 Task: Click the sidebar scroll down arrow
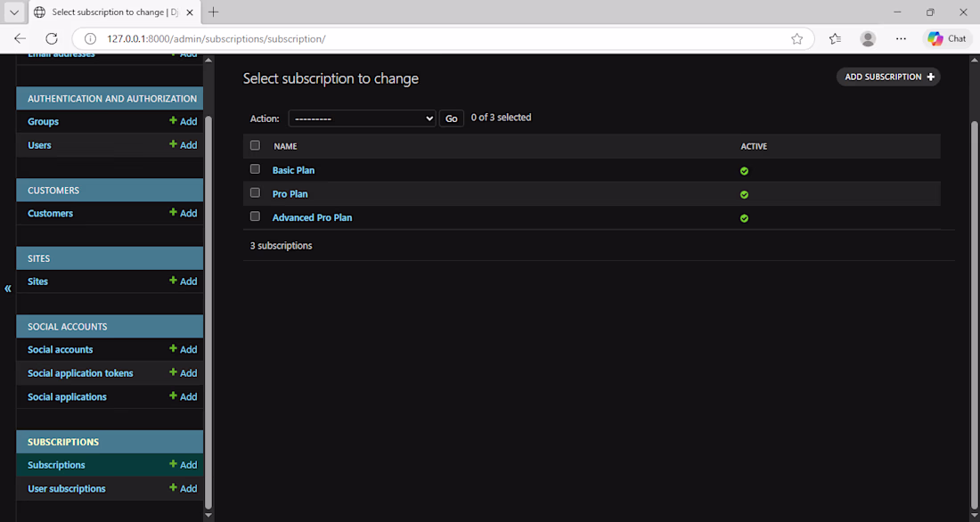(208, 516)
